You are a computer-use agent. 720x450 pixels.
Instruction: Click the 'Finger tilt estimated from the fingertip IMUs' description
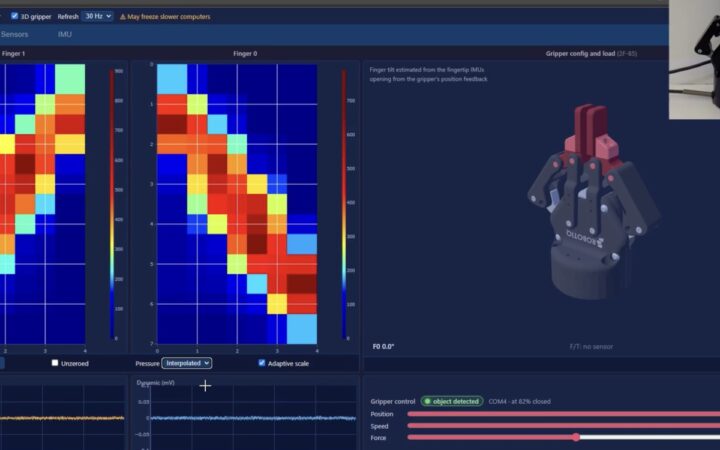click(427, 70)
